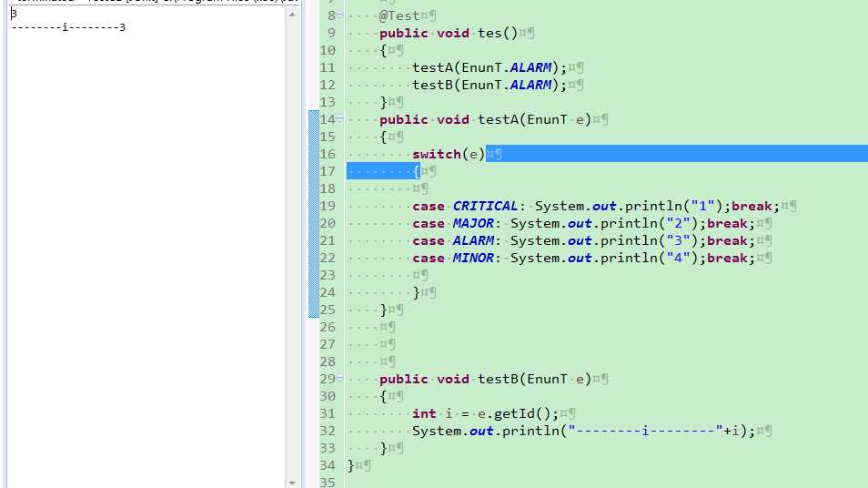
Task: Collapse the @Test method fold at line 8
Action: (x=340, y=15)
